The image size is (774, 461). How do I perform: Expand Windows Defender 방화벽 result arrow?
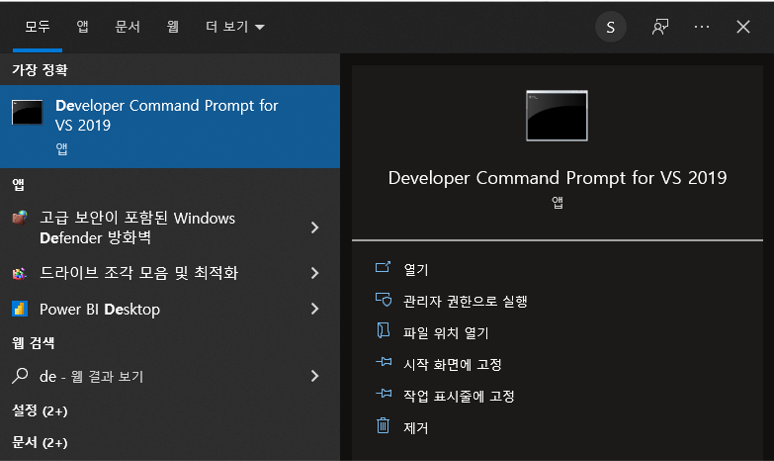click(x=315, y=228)
